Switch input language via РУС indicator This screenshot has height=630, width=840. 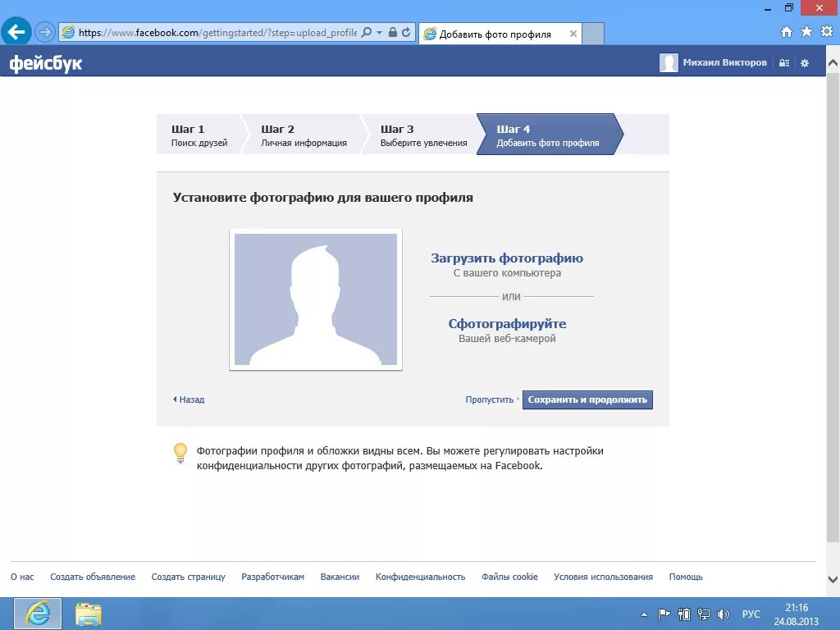click(751, 614)
